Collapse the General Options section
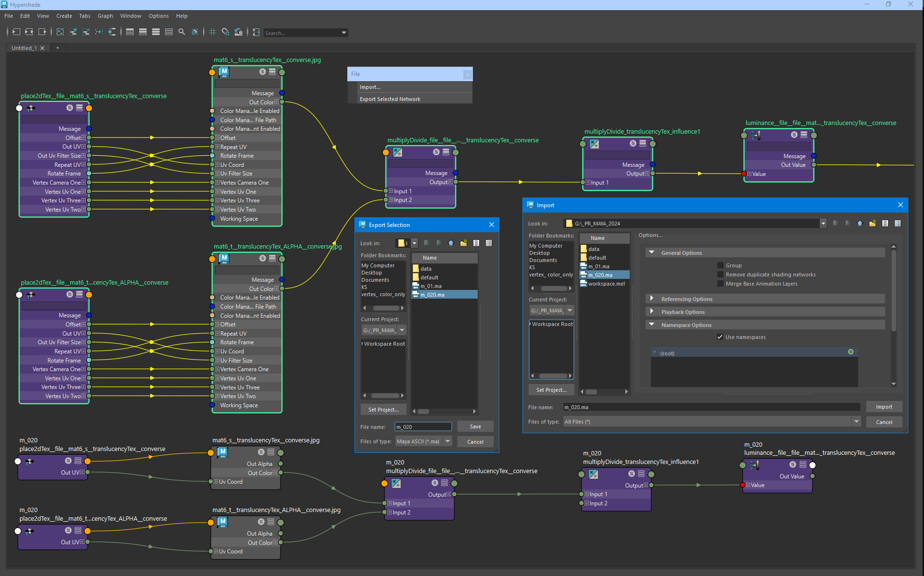 pyautogui.click(x=652, y=252)
